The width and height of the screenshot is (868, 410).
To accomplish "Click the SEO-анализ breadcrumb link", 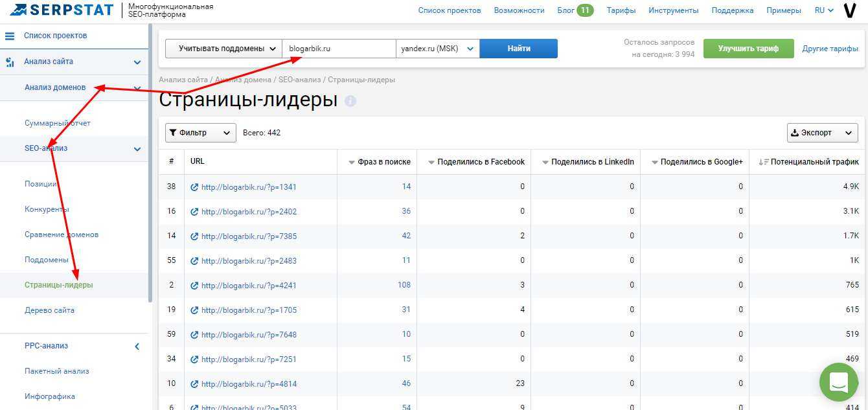I will [299, 80].
